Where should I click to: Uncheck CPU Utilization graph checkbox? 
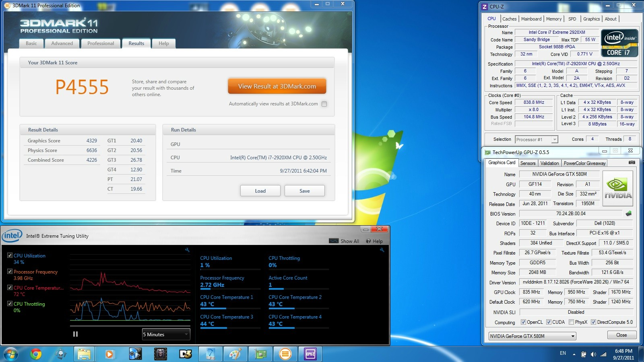[x=10, y=255]
